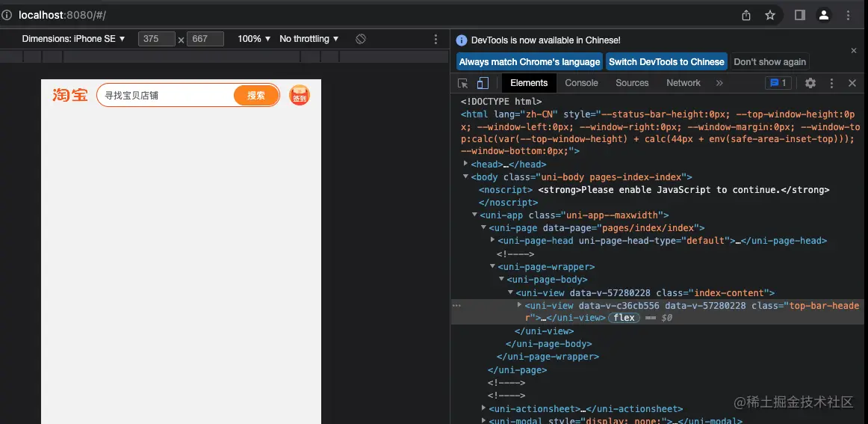Select the closing </noscript> tag

pyautogui.click(x=508, y=203)
